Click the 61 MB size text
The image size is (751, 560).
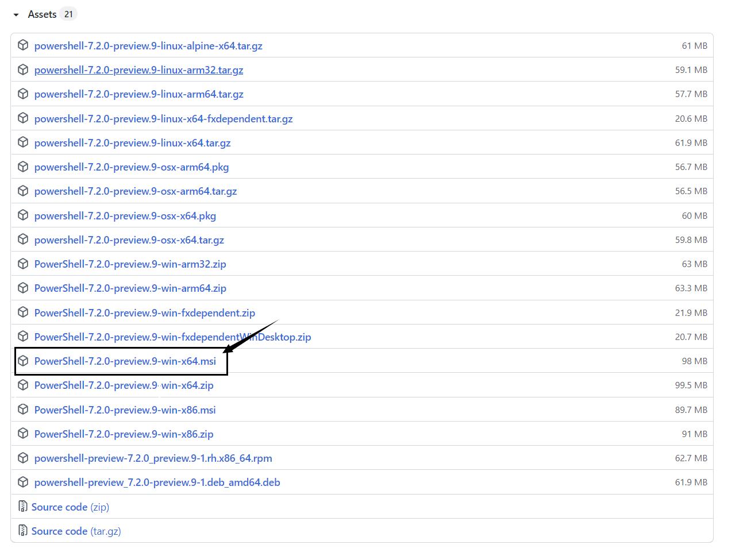pyautogui.click(x=695, y=45)
